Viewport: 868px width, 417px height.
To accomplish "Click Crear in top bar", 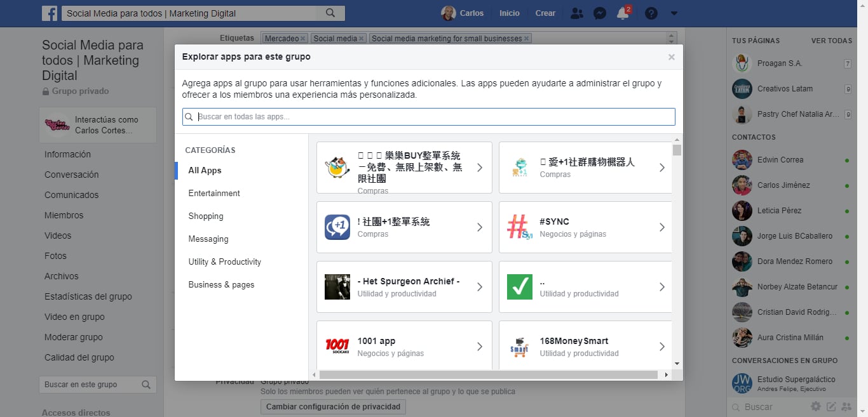I will coord(545,13).
